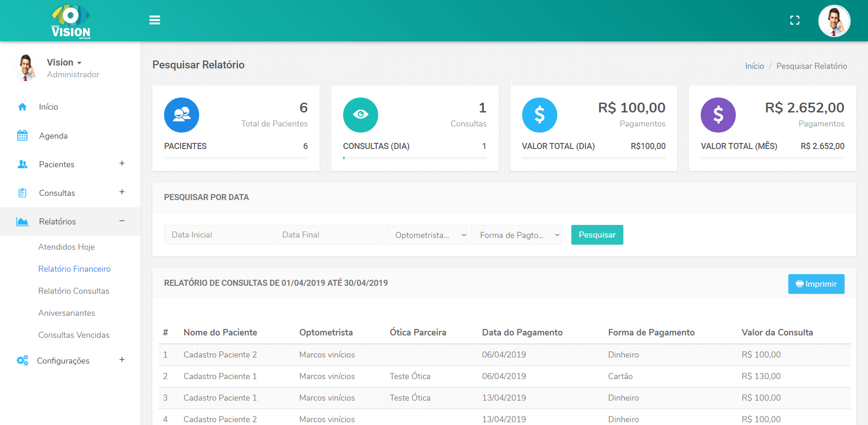Open the Forma de Pagto dropdown
868x425 pixels.
(516, 235)
